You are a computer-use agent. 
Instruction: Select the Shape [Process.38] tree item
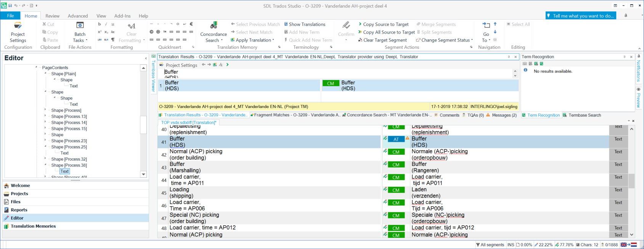pyautogui.click(x=69, y=165)
